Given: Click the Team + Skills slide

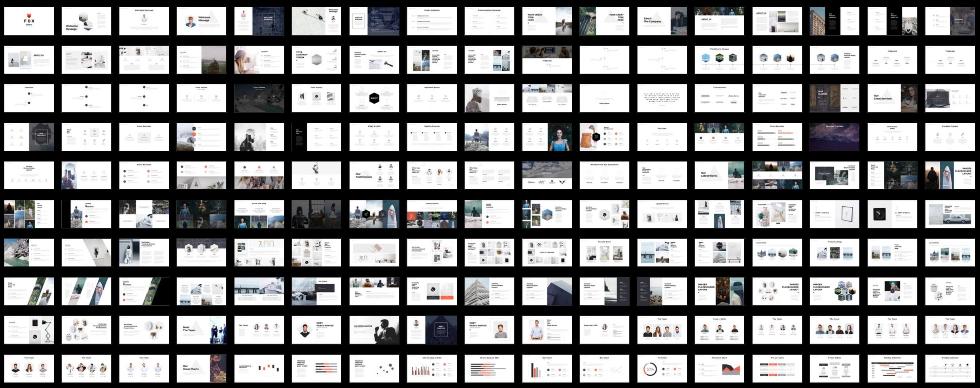Looking at the screenshot, I should 719,330.
